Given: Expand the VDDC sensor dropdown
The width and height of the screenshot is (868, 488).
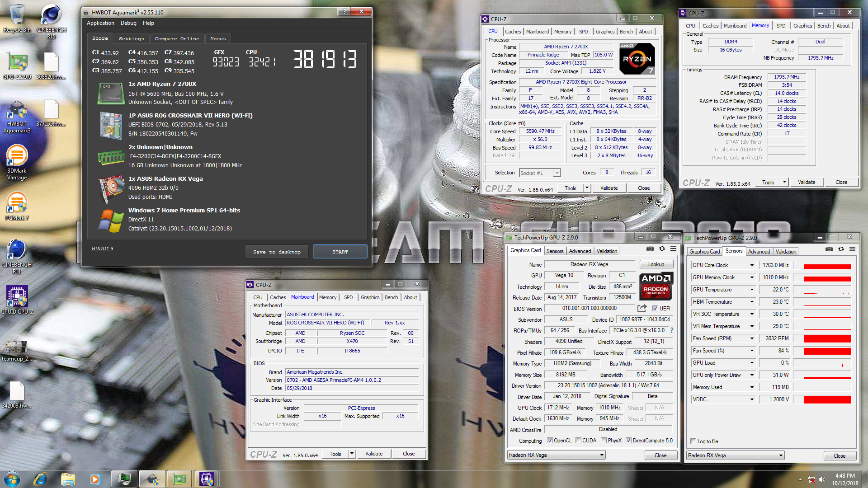Looking at the screenshot, I should tap(752, 399).
